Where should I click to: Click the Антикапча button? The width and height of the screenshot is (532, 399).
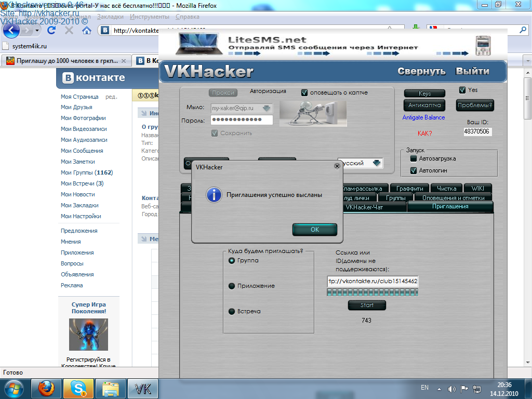(424, 105)
